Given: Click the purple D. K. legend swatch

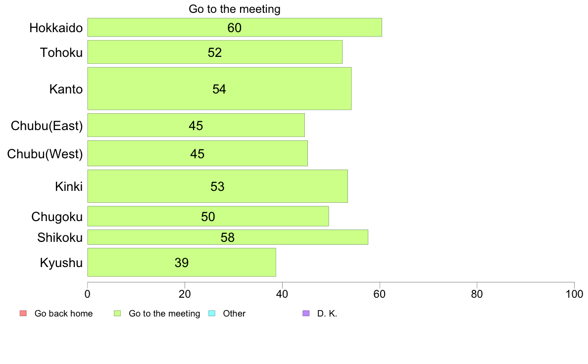Looking at the screenshot, I should tap(306, 314).
